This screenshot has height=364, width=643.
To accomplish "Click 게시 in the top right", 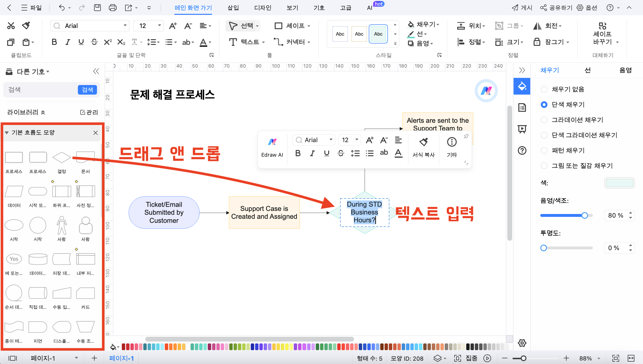I will [x=522, y=8].
